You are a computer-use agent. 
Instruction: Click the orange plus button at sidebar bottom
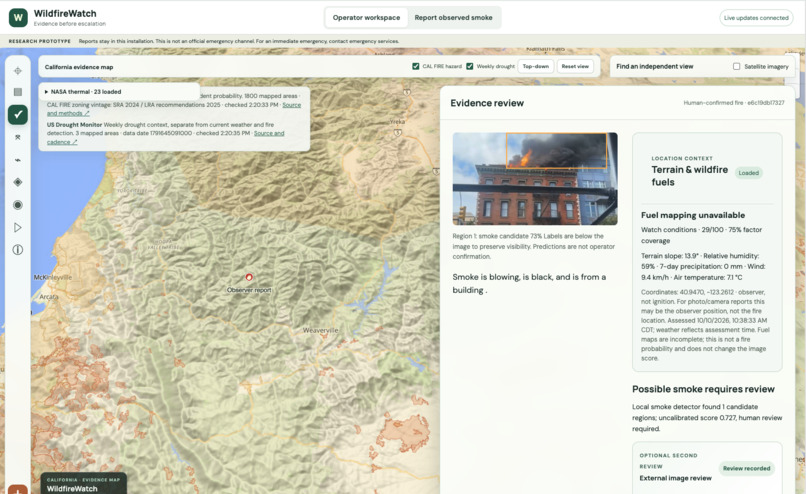point(17,490)
